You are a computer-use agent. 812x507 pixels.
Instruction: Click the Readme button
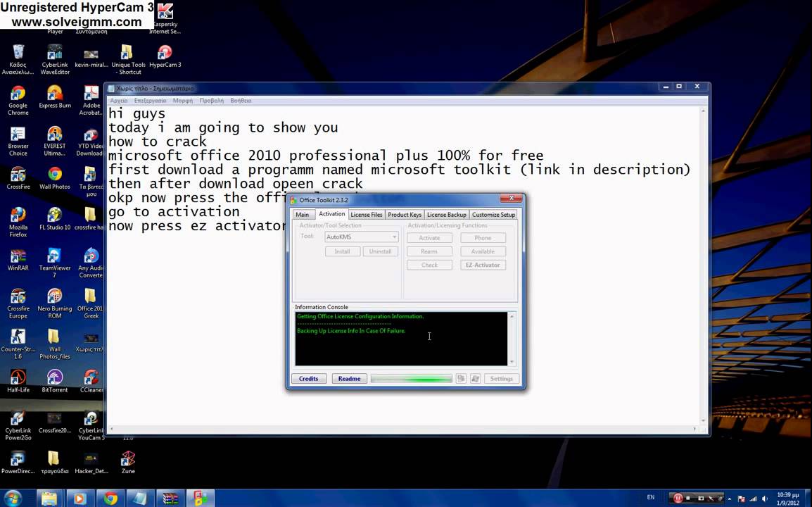350,378
